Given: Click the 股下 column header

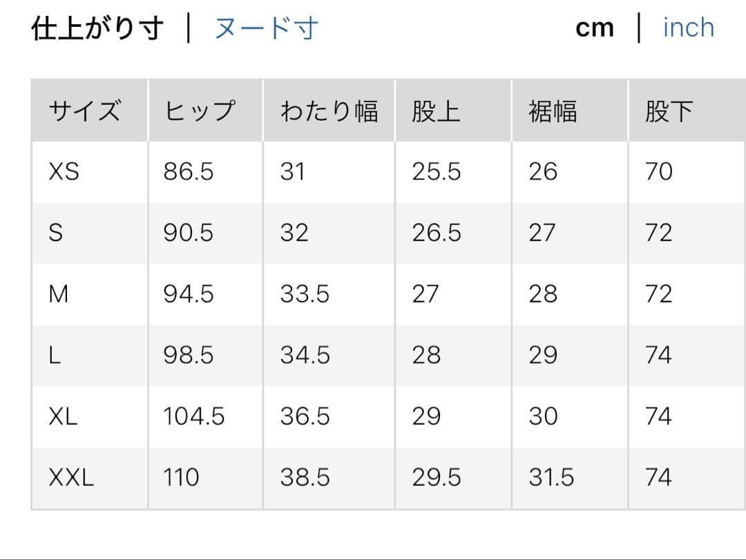Looking at the screenshot, I should [669, 111].
